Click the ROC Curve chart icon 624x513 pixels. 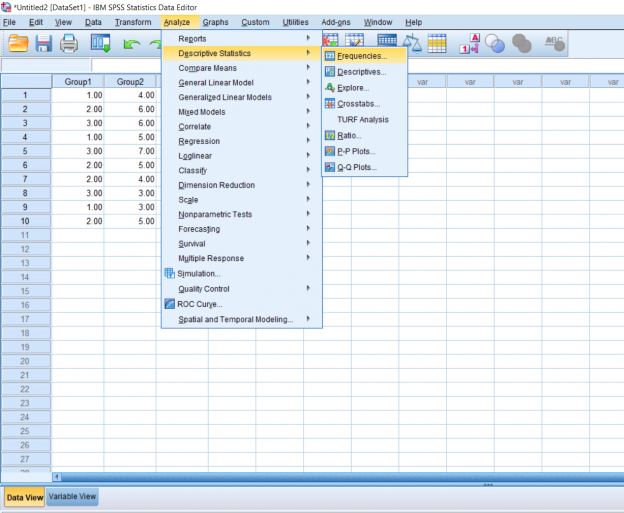pos(170,304)
